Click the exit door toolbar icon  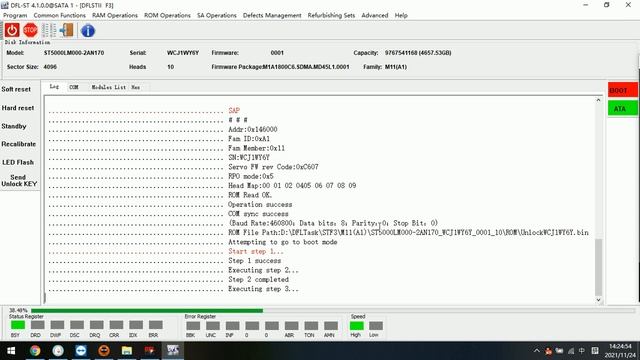[67, 30]
